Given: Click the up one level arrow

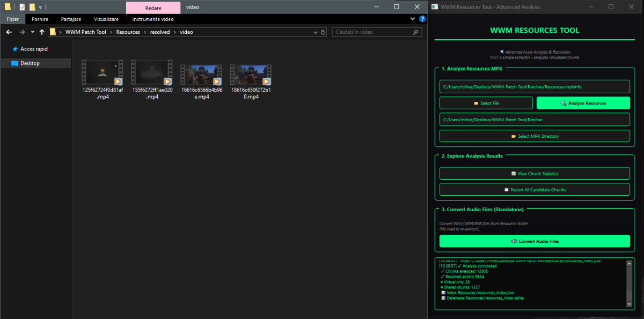Looking at the screenshot, I should [42, 32].
